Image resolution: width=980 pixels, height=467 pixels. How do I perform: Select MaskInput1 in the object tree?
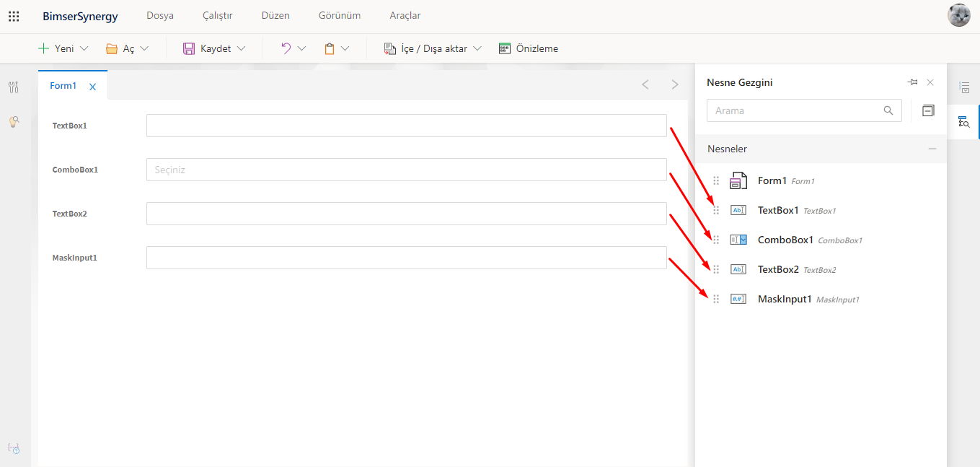784,299
